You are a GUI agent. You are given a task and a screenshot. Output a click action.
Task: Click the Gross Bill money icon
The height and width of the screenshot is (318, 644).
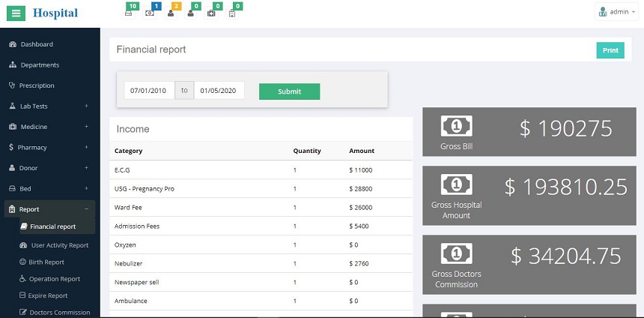[x=456, y=126]
